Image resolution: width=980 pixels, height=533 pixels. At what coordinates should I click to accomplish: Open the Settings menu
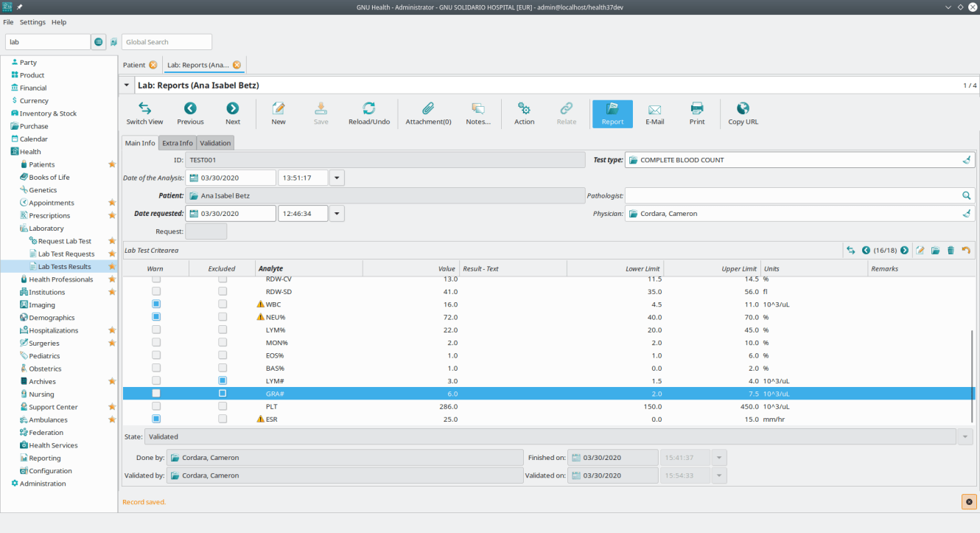point(32,22)
